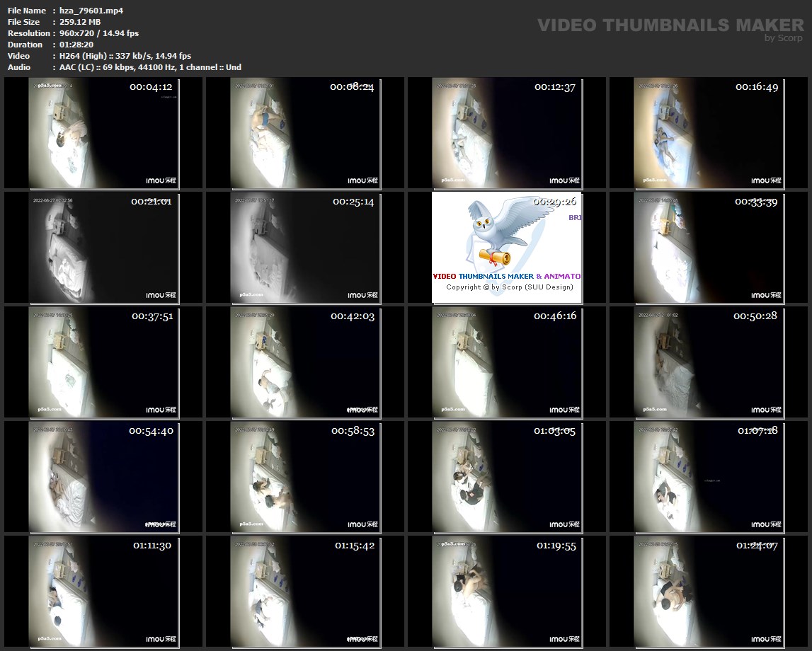Click the thumbnail at timestamp 00:54:40
This screenshot has height=651, width=812.
click(104, 477)
